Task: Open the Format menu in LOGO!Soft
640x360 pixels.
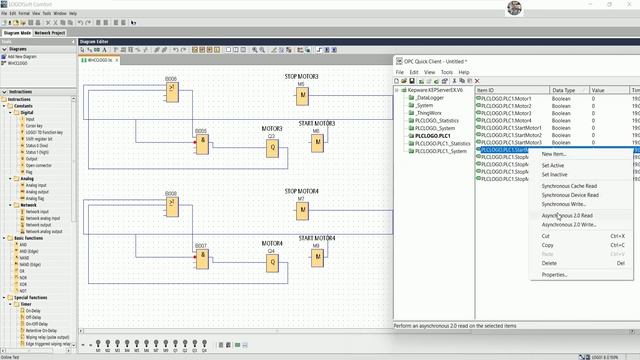Action: (x=24, y=13)
